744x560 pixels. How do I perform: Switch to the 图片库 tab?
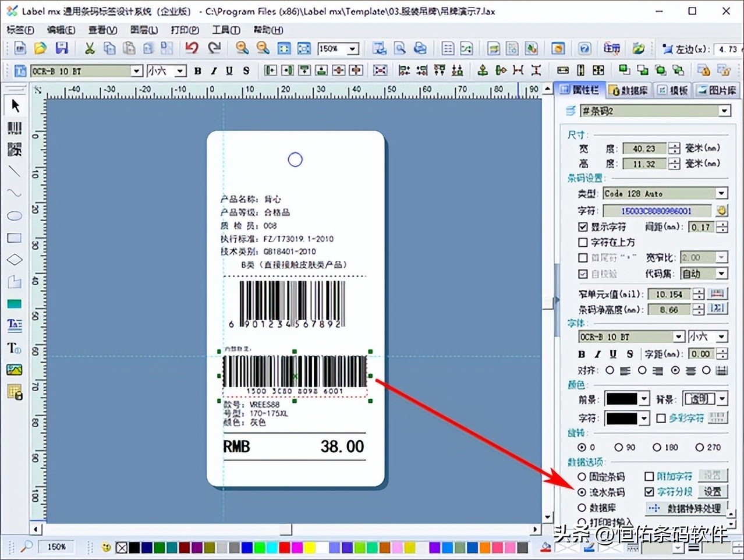point(717,90)
